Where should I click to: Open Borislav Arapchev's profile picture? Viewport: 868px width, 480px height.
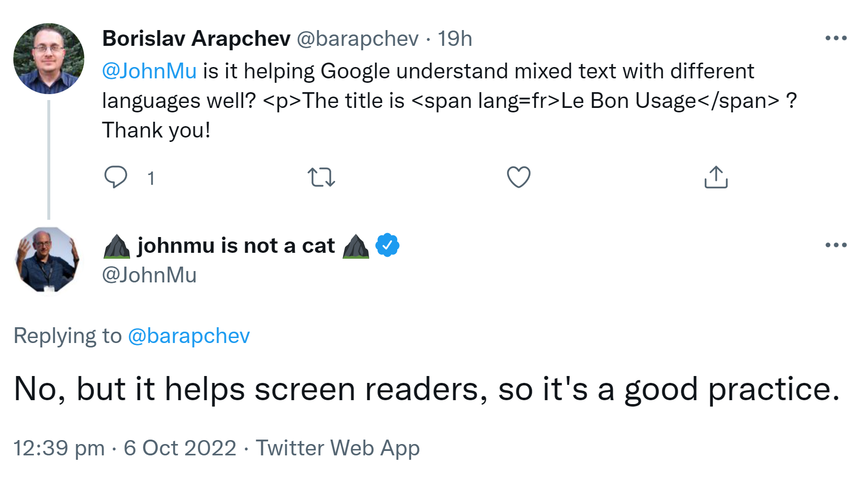click(49, 59)
